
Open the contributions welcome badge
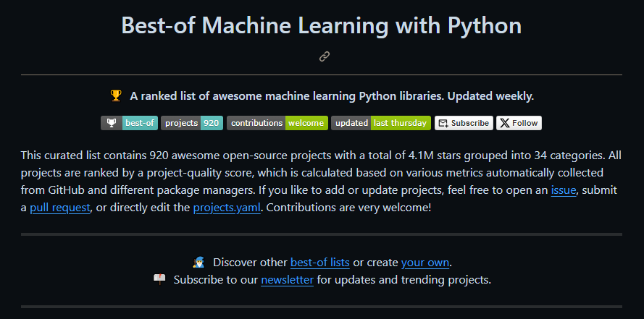277,123
